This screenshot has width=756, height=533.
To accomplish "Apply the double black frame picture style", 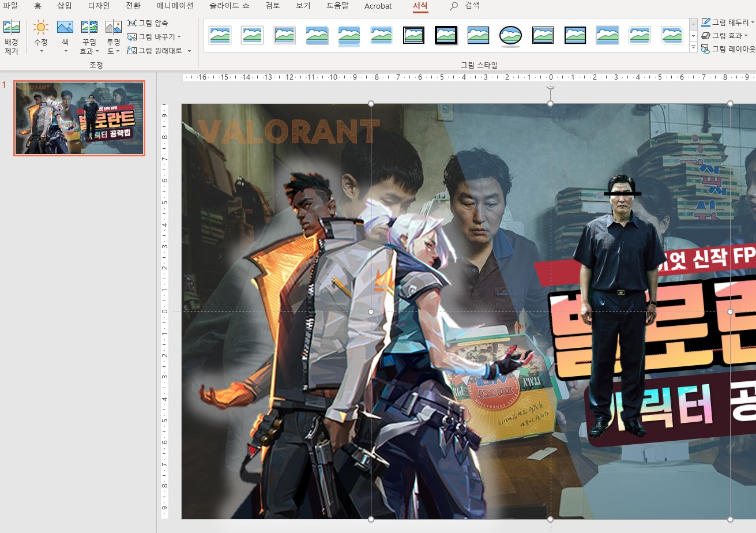I will (x=413, y=35).
